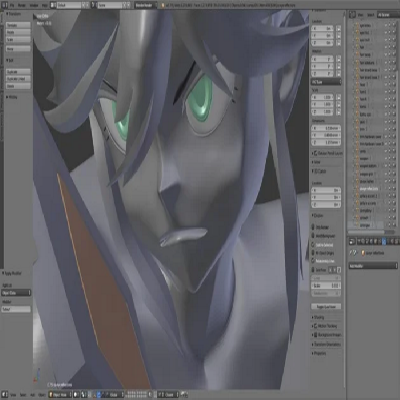Click the outliner horizontal scrollbar

[x=366, y=232]
